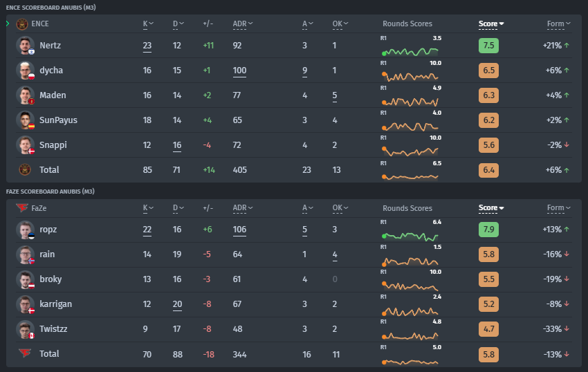This screenshot has width=588, height=372.
Task: Click ropz round scores sparkline
Action: point(410,236)
